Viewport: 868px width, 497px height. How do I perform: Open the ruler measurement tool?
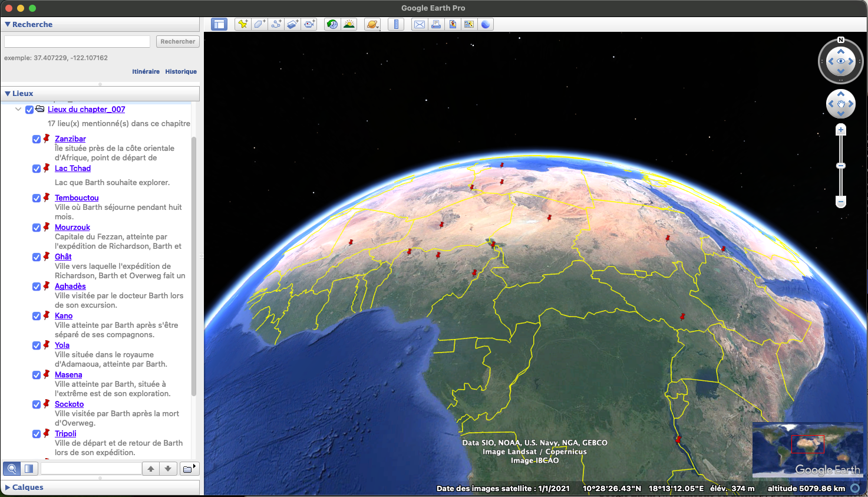(x=396, y=24)
